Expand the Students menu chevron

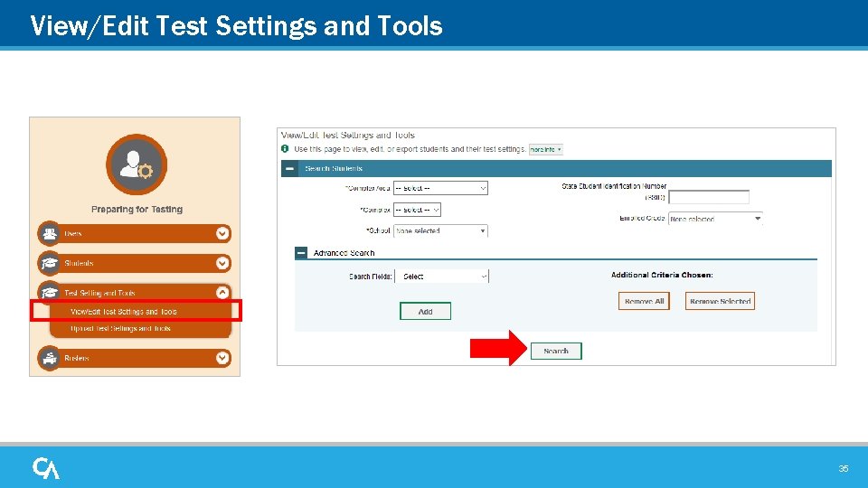point(222,263)
